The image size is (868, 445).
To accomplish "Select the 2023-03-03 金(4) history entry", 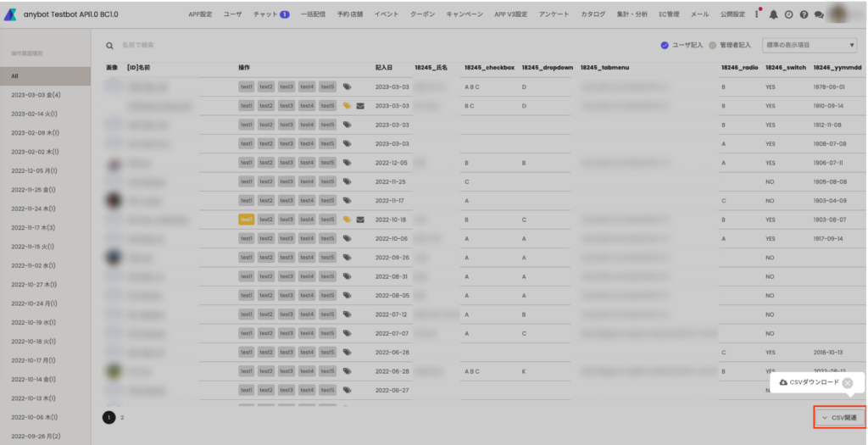I will click(x=36, y=95).
